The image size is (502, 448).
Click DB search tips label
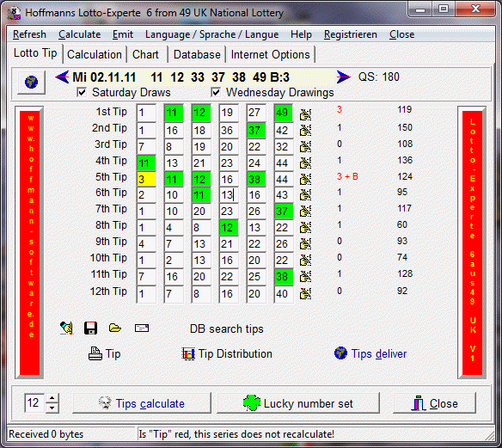[227, 328]
